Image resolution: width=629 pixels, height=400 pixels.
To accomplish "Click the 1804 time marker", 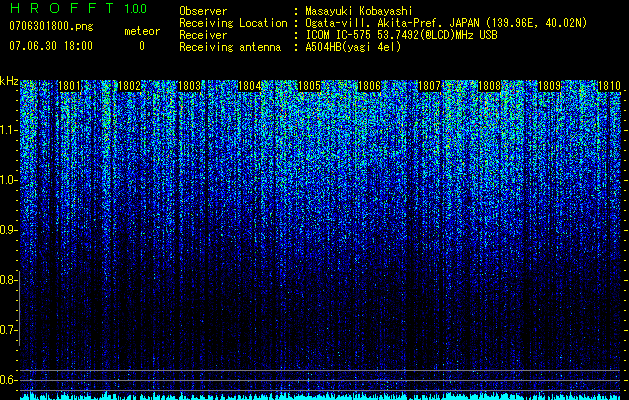I will (250, 86).
